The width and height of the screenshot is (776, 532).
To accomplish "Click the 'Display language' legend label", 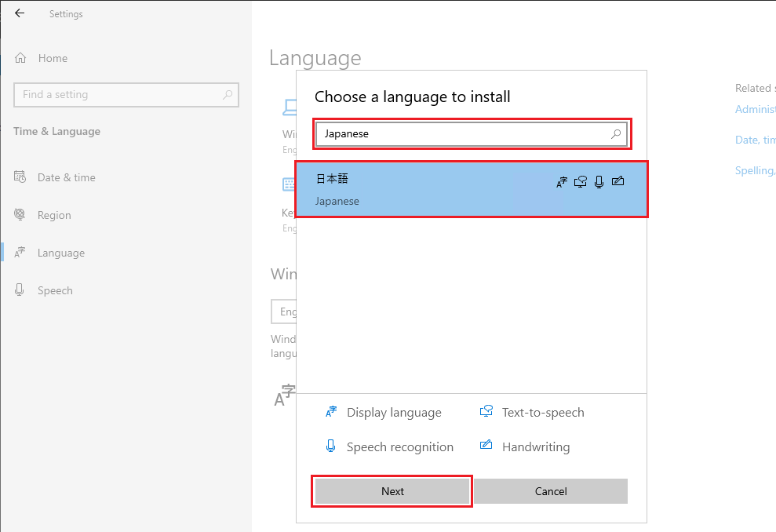I will [x=394, y=413].
